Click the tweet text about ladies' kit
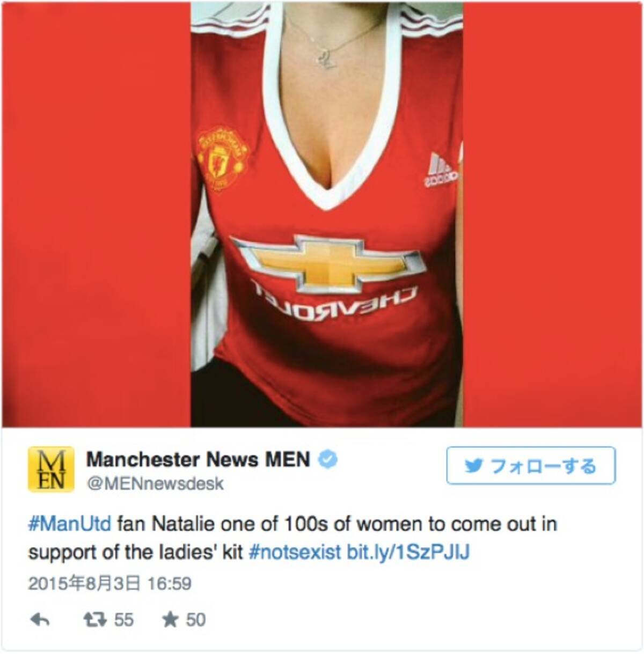 click(x=292, y=538)
